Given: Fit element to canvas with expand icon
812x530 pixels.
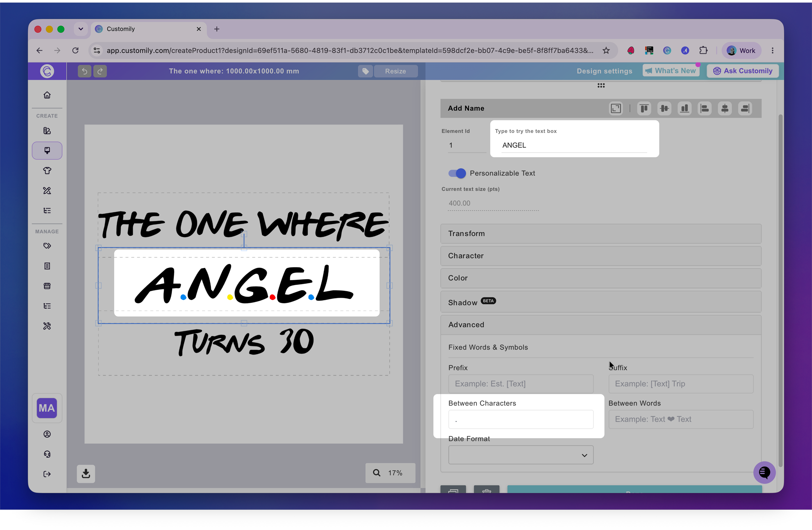Looking at the screenshot, I should point(616,109).
